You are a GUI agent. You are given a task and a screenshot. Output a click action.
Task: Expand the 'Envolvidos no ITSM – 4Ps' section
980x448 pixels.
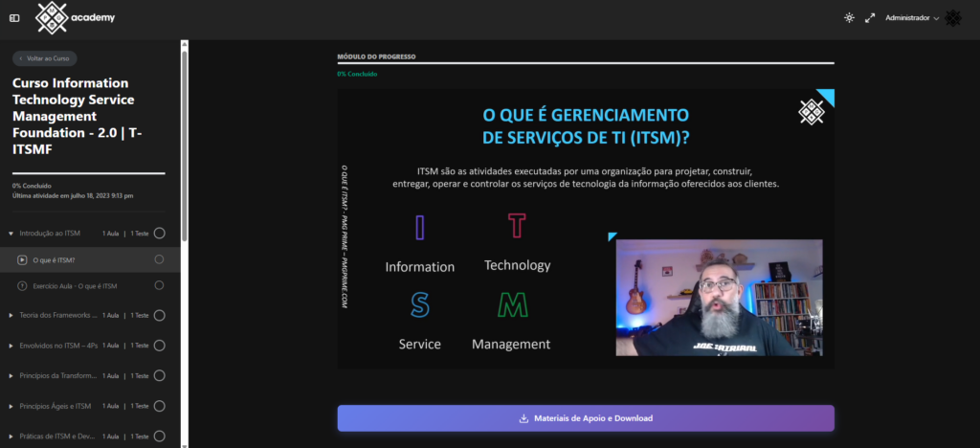[11, 345]
